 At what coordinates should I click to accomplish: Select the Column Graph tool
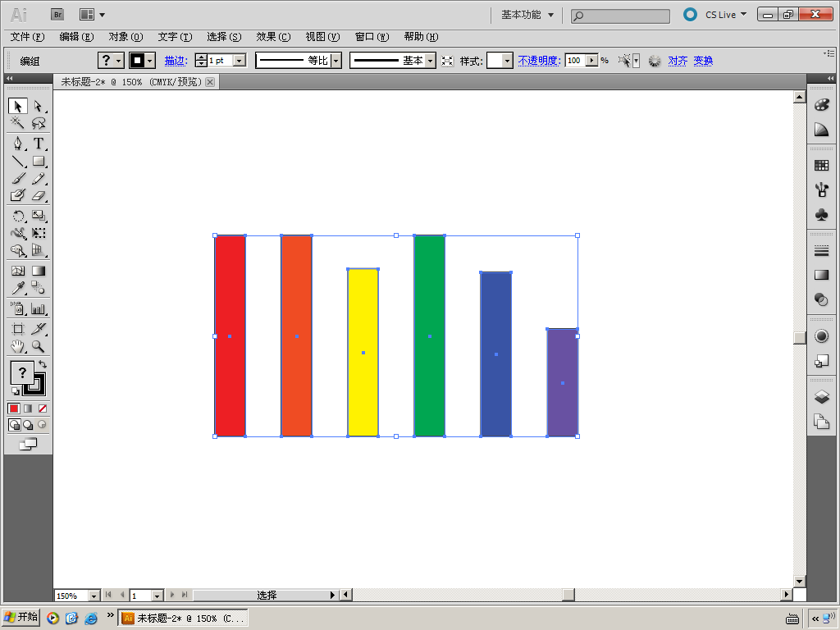point(38,308)
